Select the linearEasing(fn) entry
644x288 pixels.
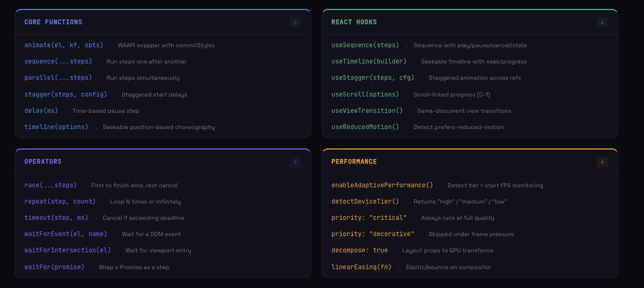tap(362, 267)
